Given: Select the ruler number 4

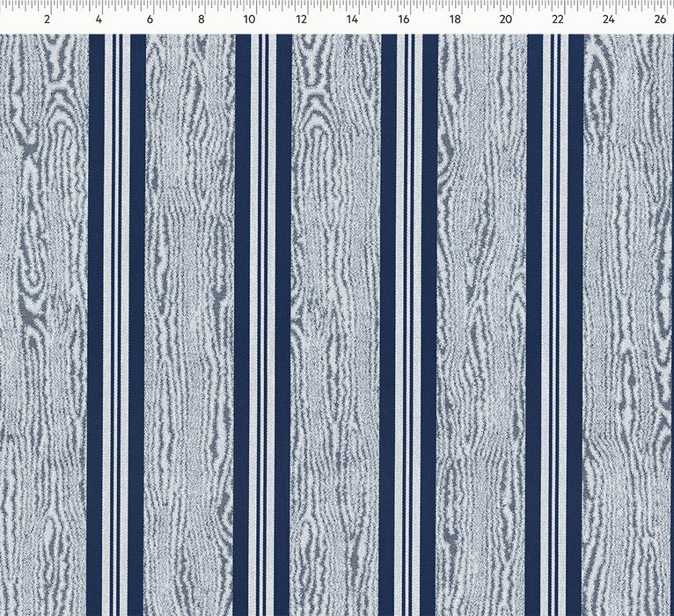Looking at the screenshot, I should click(99, 19).
